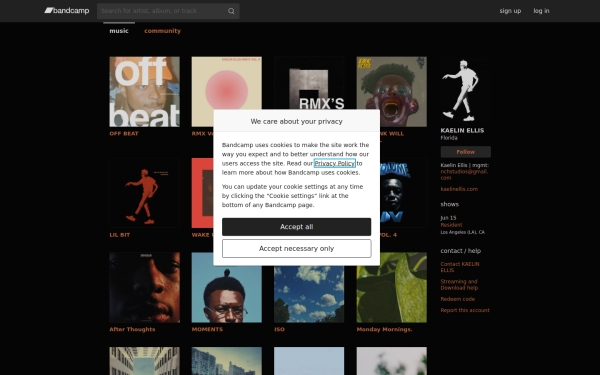600x375 pixels.
Task: Click the LIL BIT album title
Action: (x=120, y=235)
